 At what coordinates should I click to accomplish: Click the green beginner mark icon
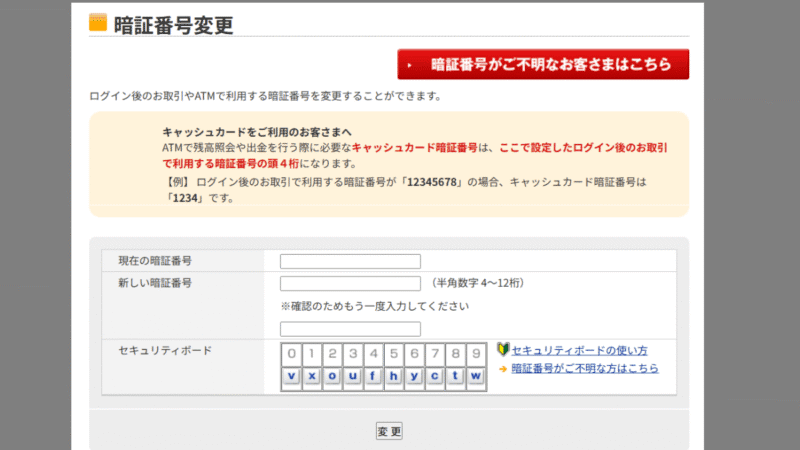(x=503, y=351)
